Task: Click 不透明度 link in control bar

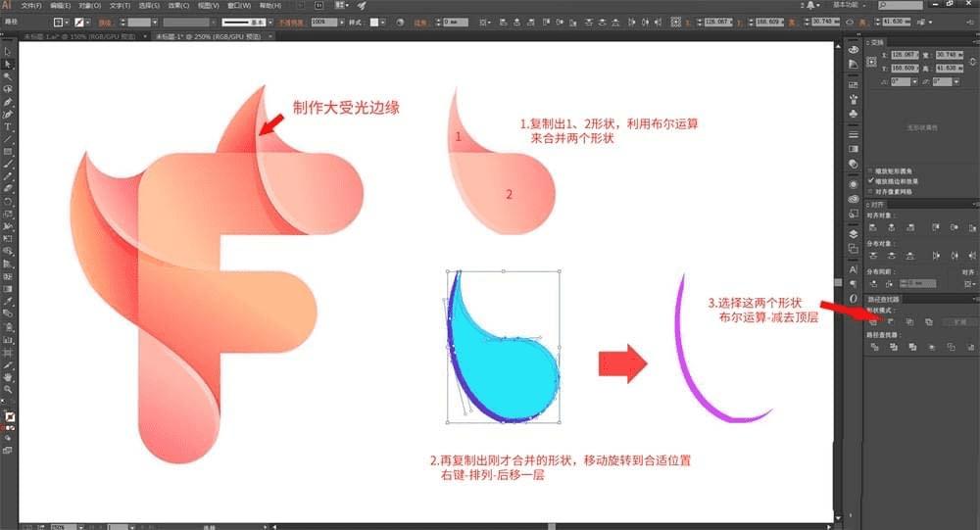Action: click(291, 22)
